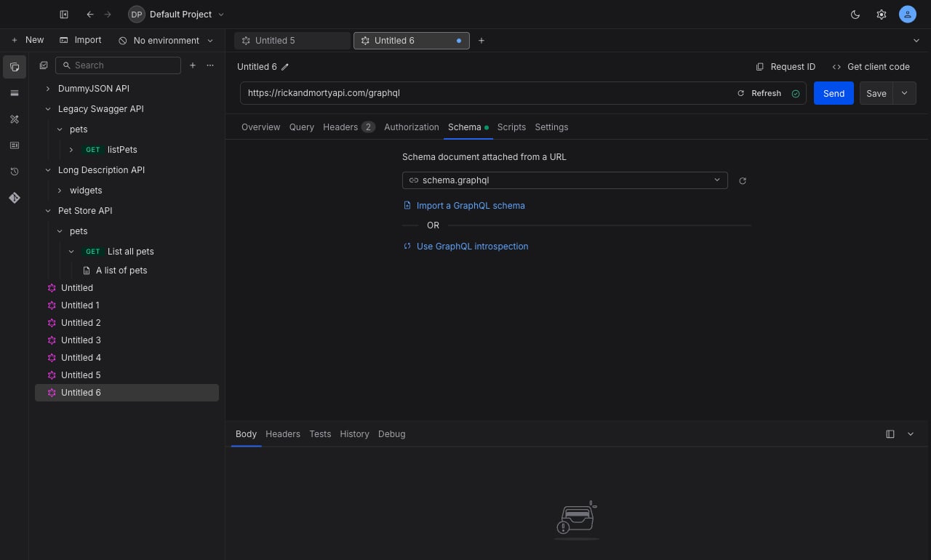The image size is (931, 560).
Task: Click the Import button
Action: [81, 40]
